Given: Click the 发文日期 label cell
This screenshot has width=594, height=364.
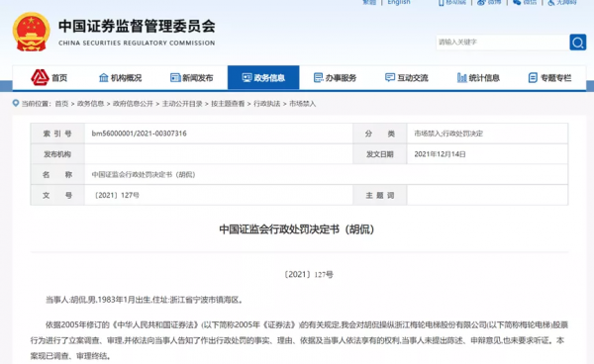Looking at the screenshot, I should coord(380,154).
